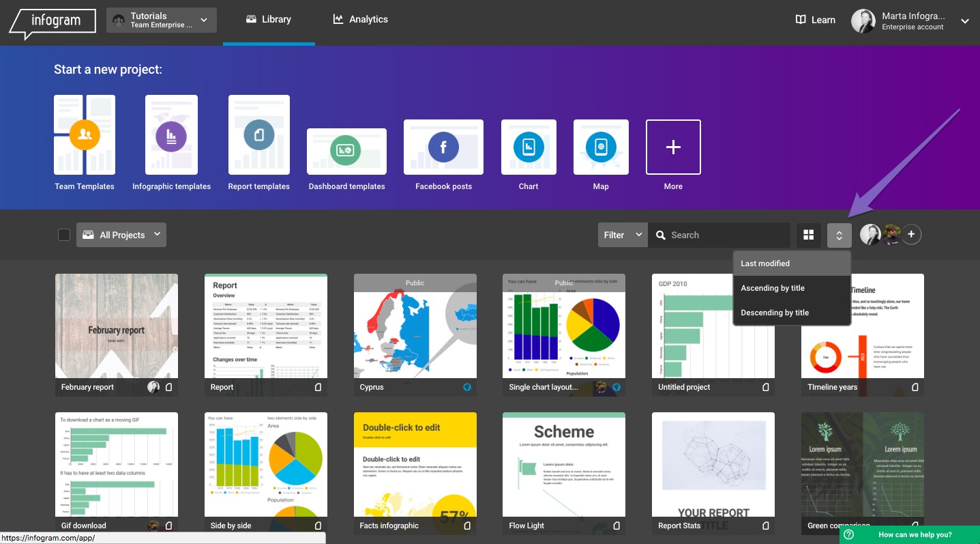Open the Learn link

click(815, 20)
